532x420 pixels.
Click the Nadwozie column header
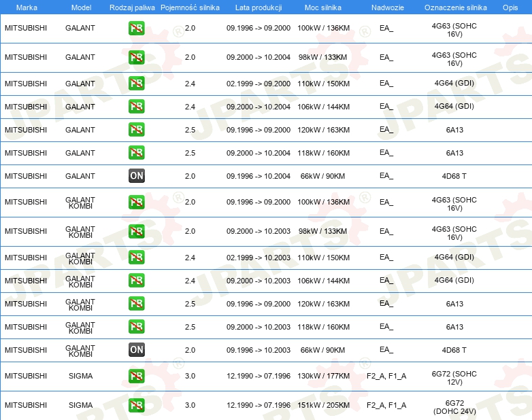[x=388, y=7]
